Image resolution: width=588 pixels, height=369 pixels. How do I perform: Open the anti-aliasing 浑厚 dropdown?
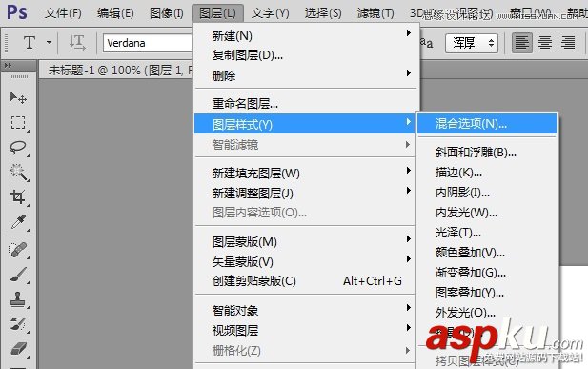point(472,43)
